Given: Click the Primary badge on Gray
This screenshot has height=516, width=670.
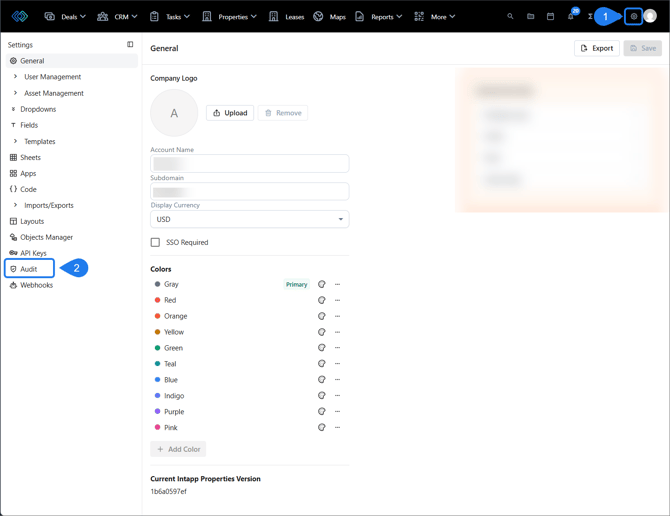Looking at the screenshot, I should coord(297,284).
